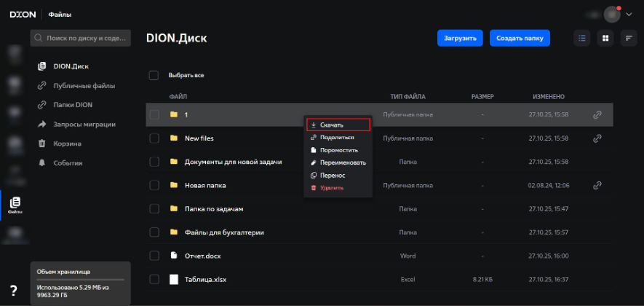Click the storage usage progress bar
Image resolution: width=644 pixels, height=306 pixels.
80,279
